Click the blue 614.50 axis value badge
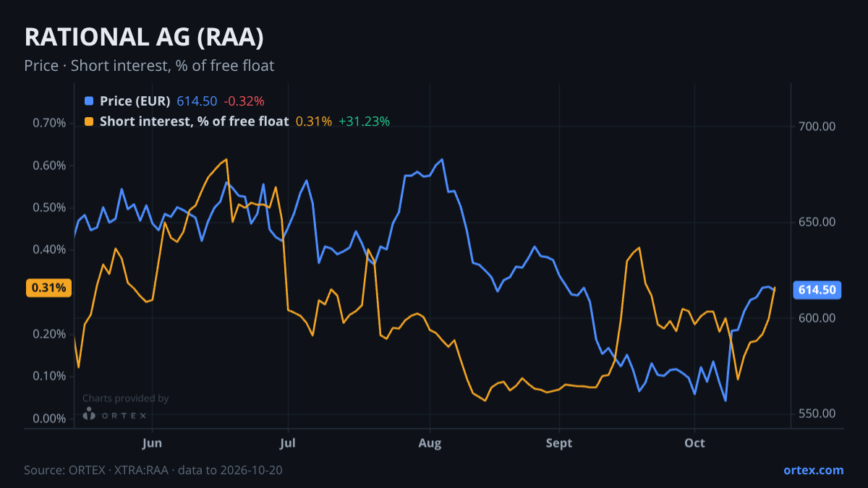The height and width of the screenshot is (488, 868). [817, 290]
